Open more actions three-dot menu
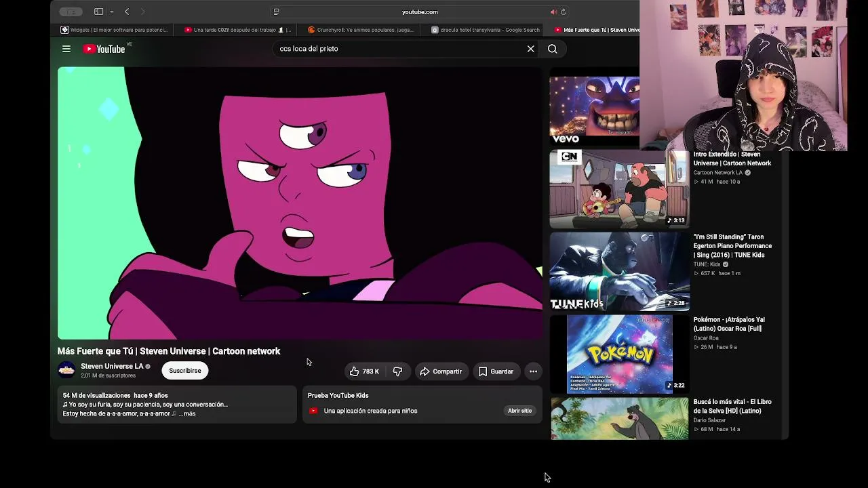The height and width of the screenshot is (488, 868). 533,371
